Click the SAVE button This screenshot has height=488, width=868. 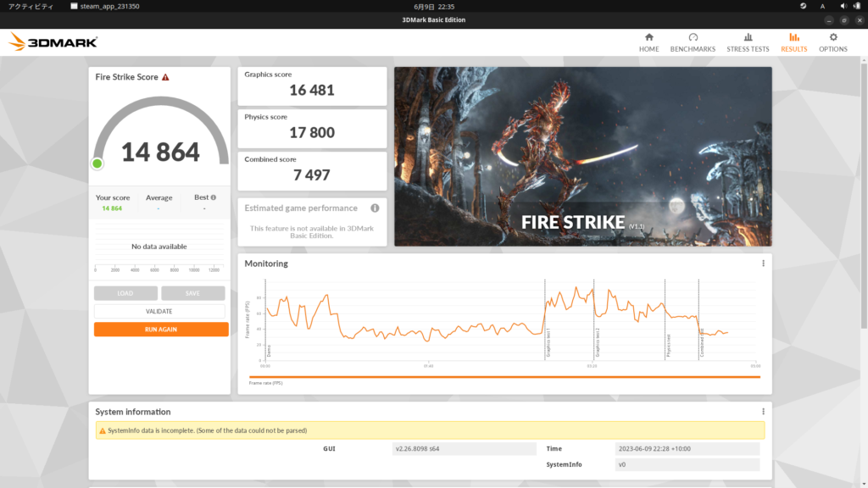[x=192, y=293]
